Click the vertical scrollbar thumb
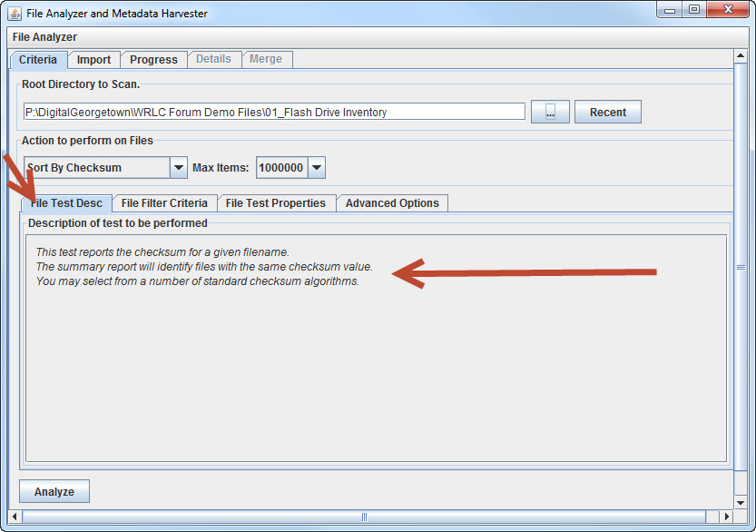Image resolution: width=756 pixels, height=532 pixels. [741, 268]
